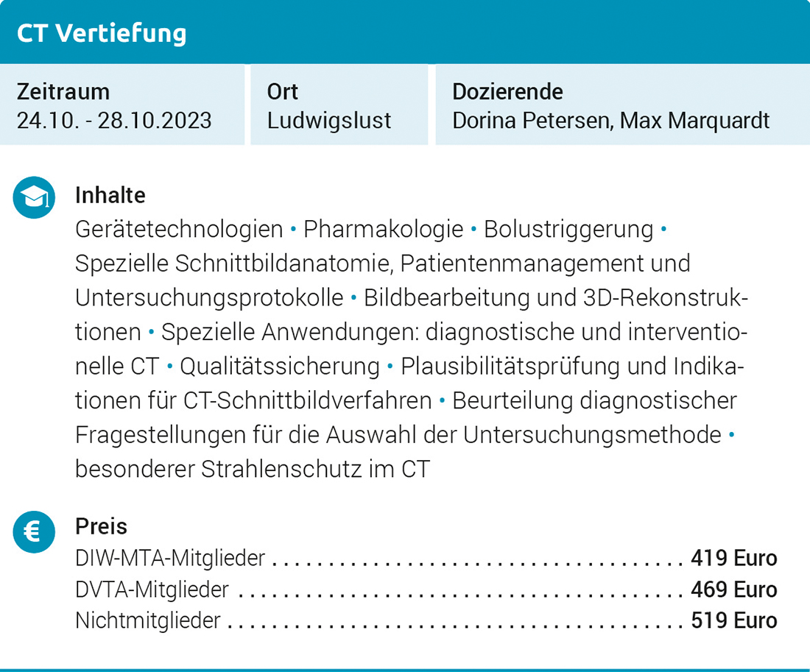This screenshot has width=810, height=672.
Task: Click the DVTA-Mitglieder price row label
Action: click(x=152, y=590)
